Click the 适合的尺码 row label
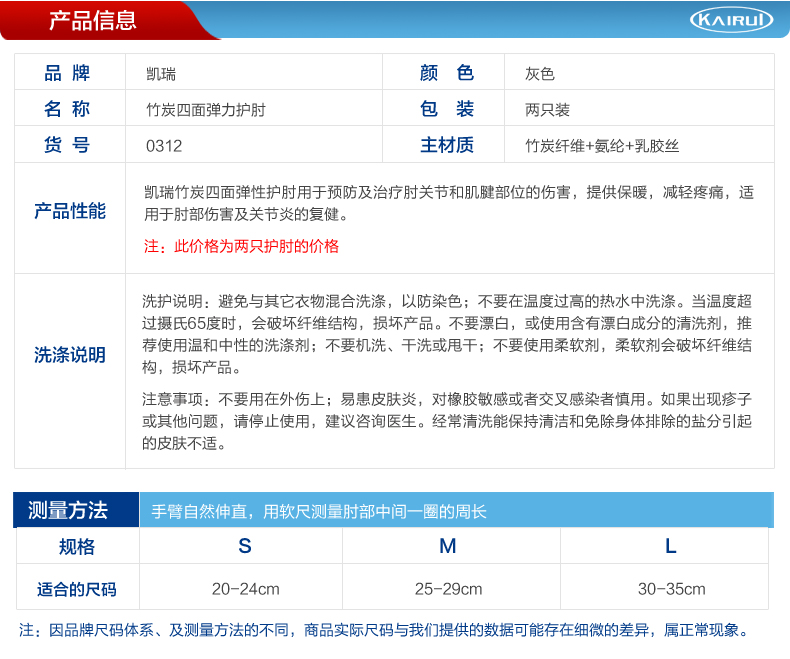Viewport: 790px width, 659px height. point(77,589)
